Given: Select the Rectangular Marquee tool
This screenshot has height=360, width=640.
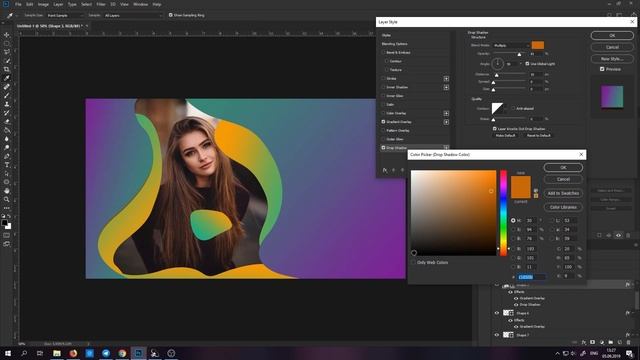Looking at the screenshot, I should coord(7,44).
